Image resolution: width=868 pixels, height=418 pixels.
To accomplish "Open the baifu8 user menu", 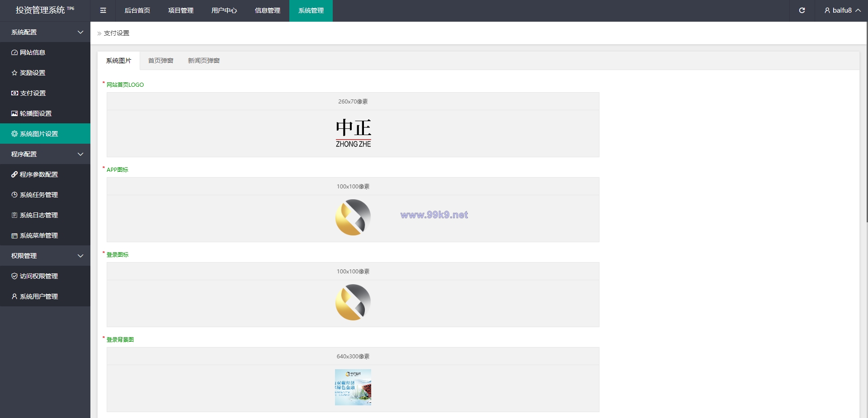I will (842, 10).
